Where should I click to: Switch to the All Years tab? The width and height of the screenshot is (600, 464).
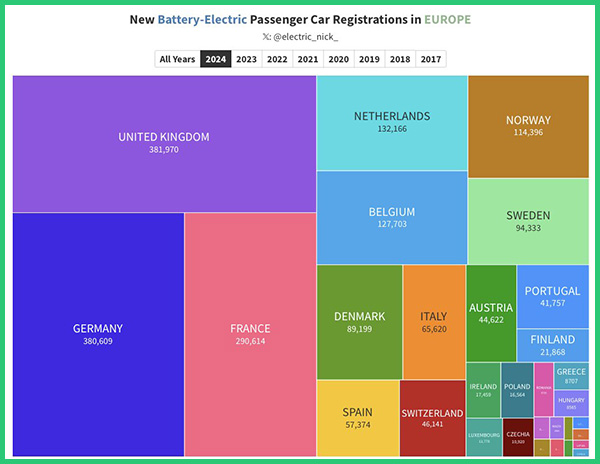click(x=177, y=59)
